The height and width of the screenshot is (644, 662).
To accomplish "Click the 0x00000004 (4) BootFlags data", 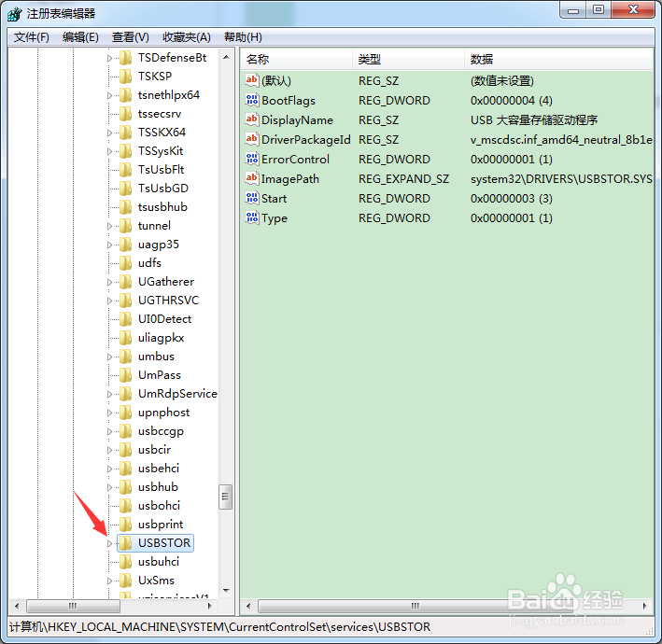I will [512, 101].
